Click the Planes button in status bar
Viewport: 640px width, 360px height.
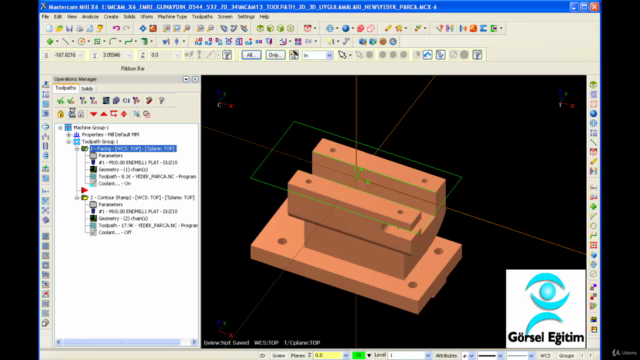point(298,356)
